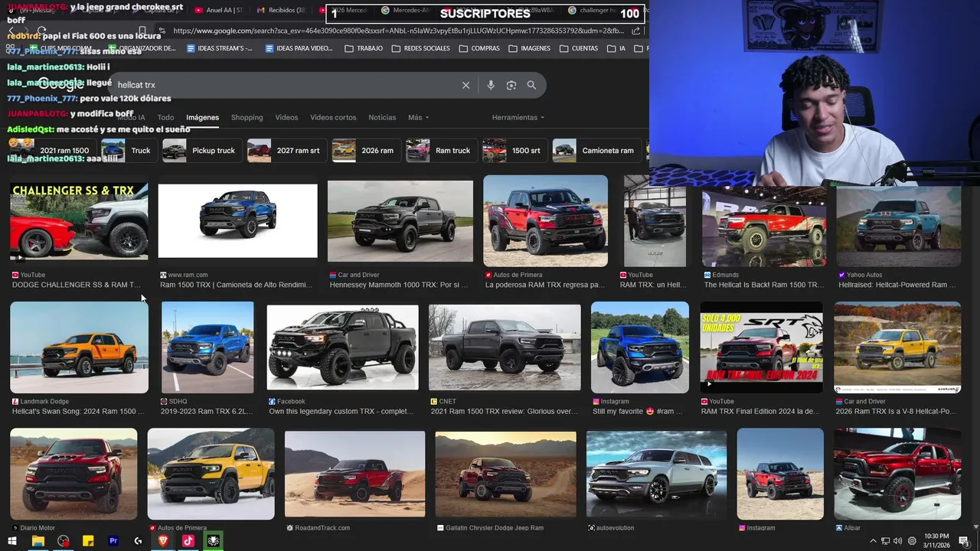Open the yellow 2026 Ram TRX image

(897, 347)
